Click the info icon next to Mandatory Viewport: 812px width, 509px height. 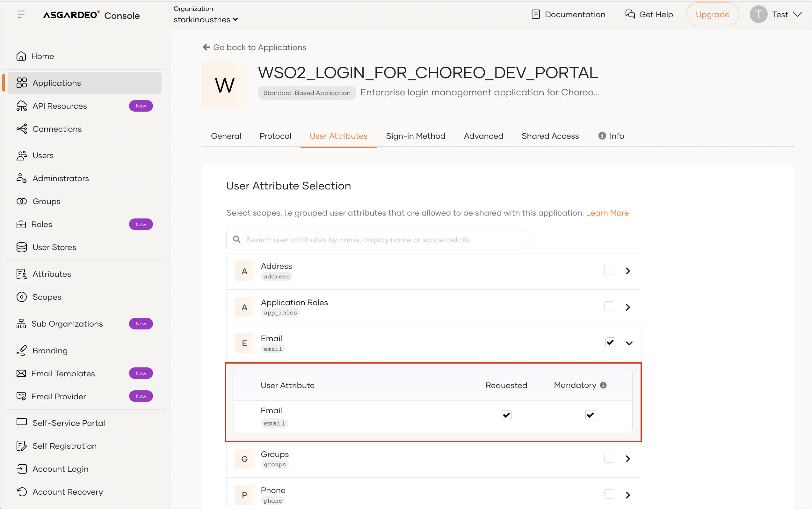click(x=603, y=385)
